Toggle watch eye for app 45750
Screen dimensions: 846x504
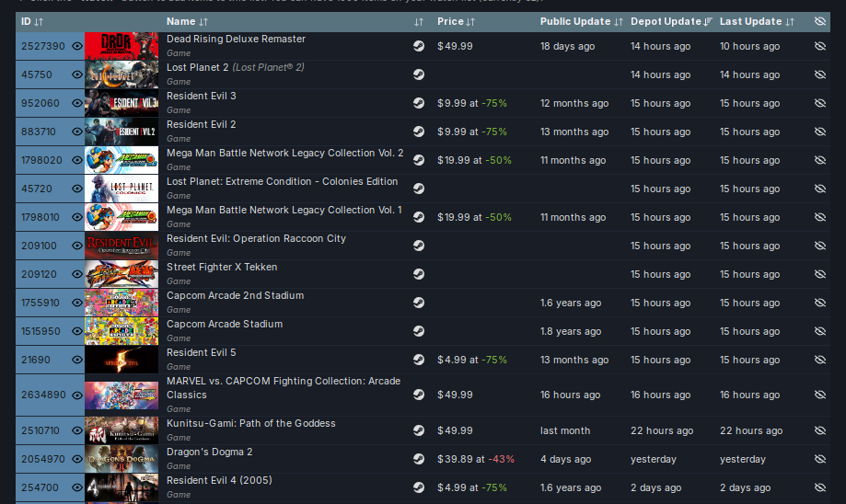(x=77, y=74)
